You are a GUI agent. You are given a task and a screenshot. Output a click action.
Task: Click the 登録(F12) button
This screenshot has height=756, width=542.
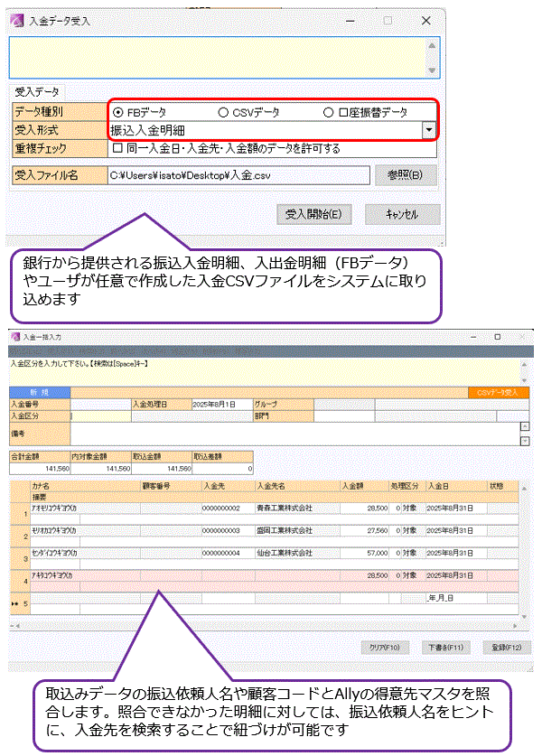coord(506,648)
